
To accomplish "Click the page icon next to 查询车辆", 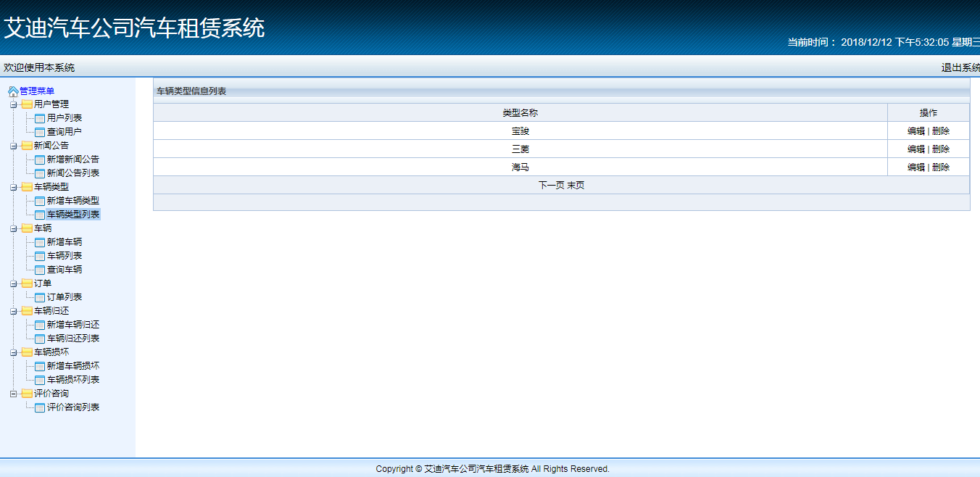I will click(40, 270).
